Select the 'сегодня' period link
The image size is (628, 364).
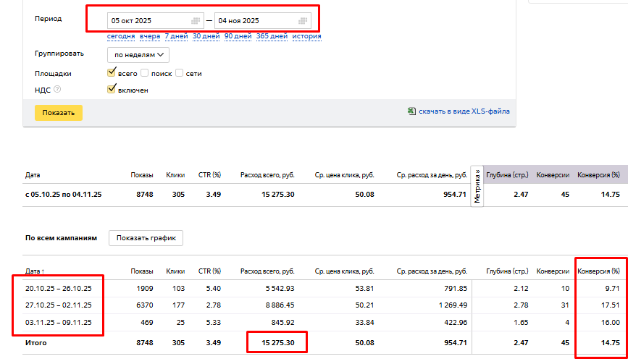[121, 36]
